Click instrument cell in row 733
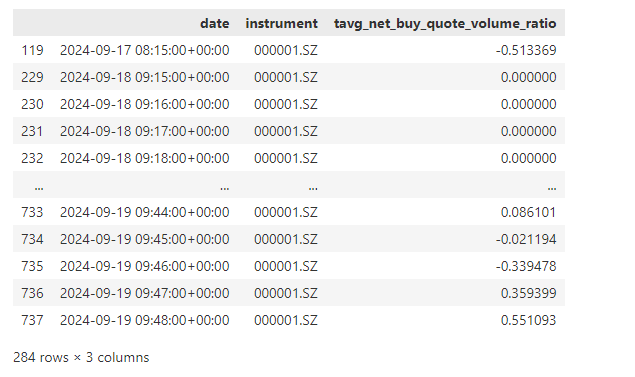Screen dimensions: 635x377 pos(286,212)
